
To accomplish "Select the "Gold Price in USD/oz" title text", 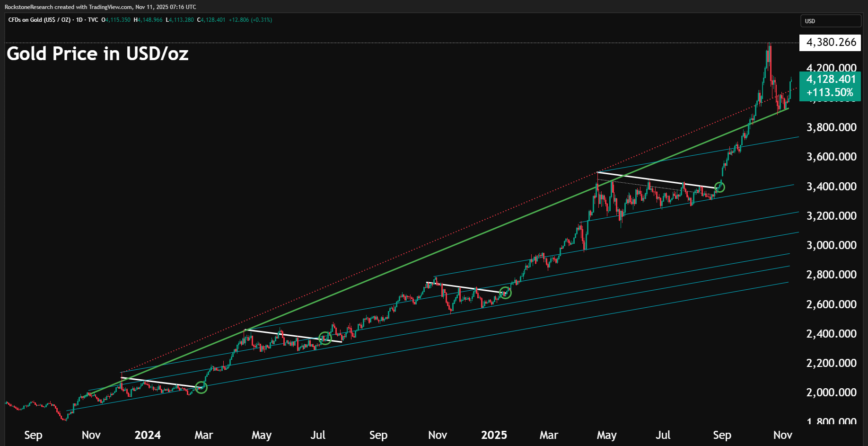I will pos(97,54).
